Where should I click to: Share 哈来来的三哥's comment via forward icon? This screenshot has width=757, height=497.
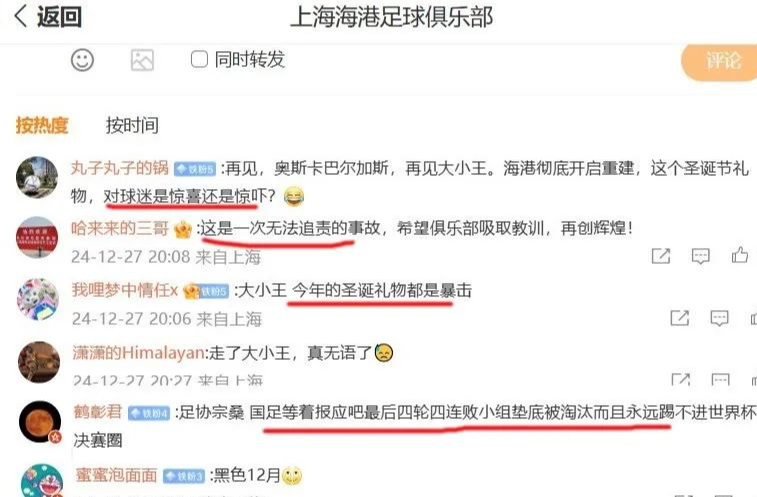point(661,256)
